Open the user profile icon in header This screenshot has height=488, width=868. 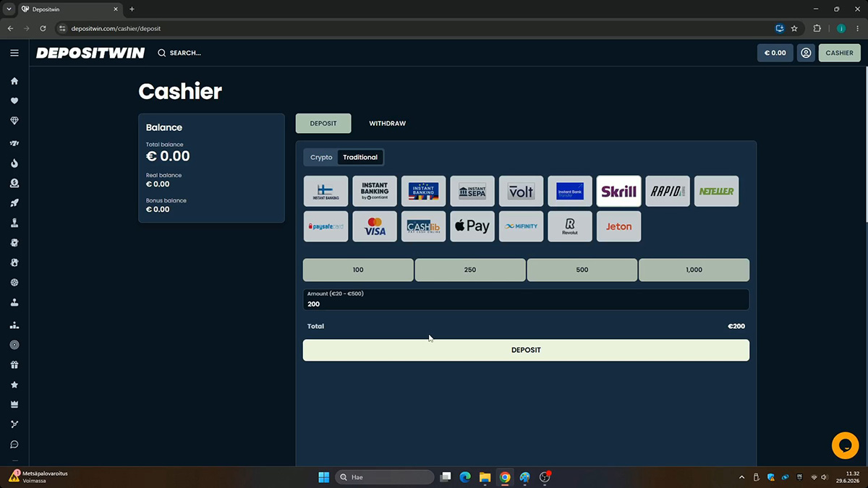pos(806,53)
